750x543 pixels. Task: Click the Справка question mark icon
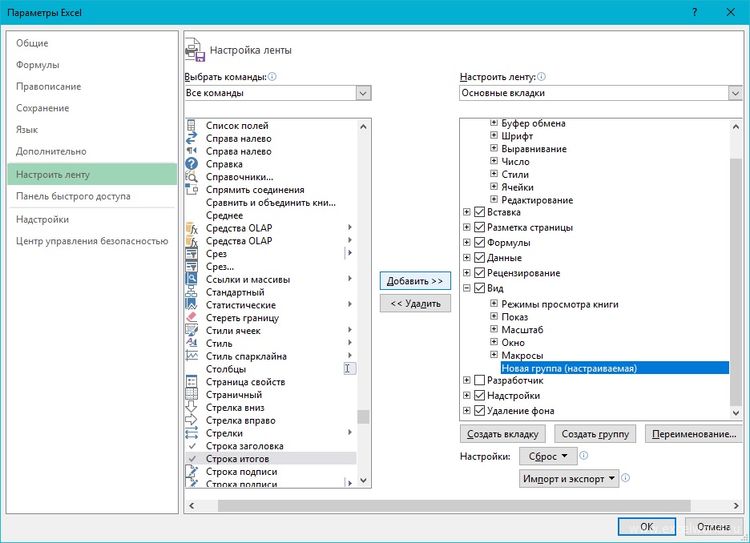point(191,164)
